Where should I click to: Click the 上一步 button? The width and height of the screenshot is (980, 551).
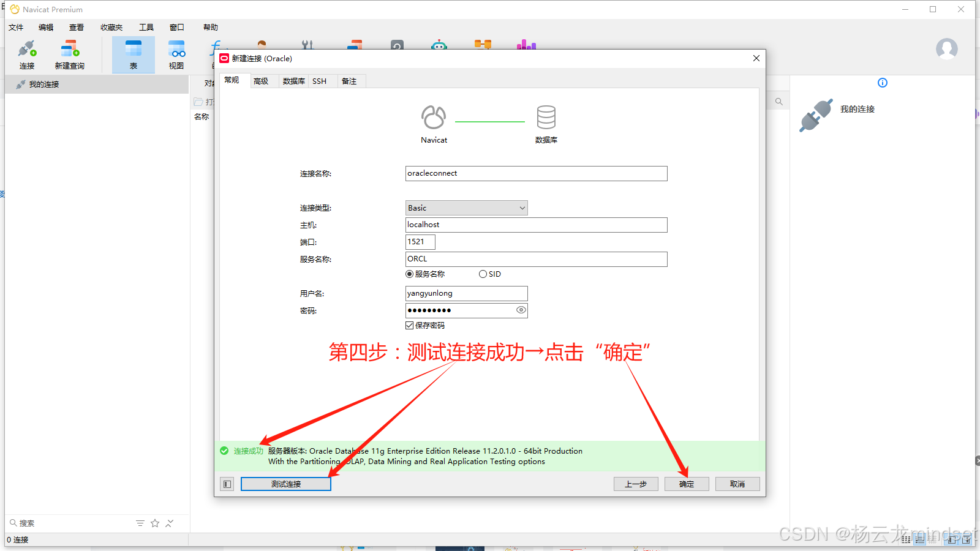point(636,484)
